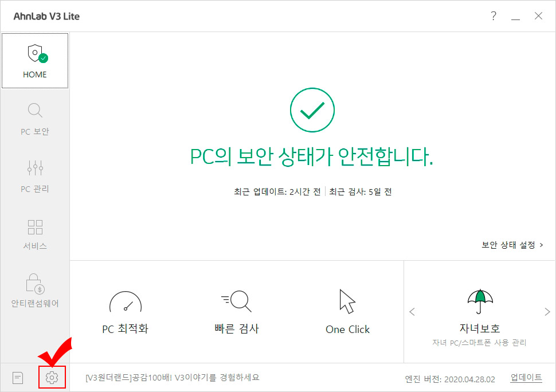Viewport: 556px width, 392px height.
Task: Close the AhnLab V3 Lite window
Action: [x=538, y=16]
